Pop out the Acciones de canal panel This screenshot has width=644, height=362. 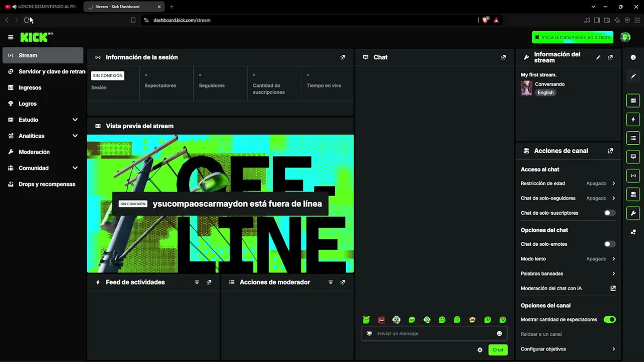coord(610,151)
